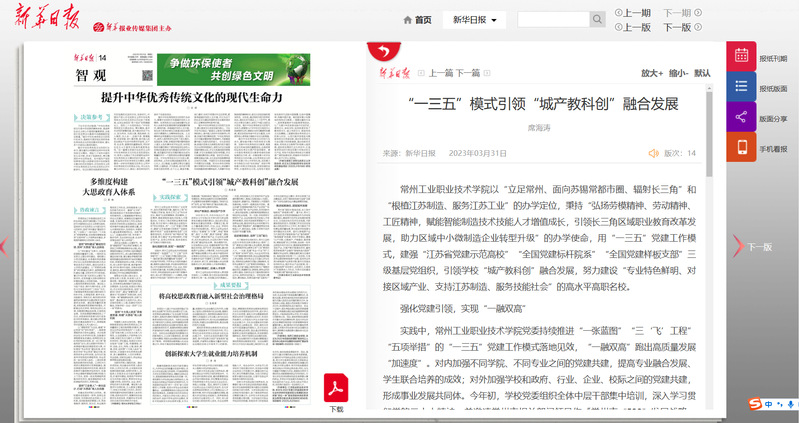
Task: Go to 首页 home page
Action: tap(417, 20)
